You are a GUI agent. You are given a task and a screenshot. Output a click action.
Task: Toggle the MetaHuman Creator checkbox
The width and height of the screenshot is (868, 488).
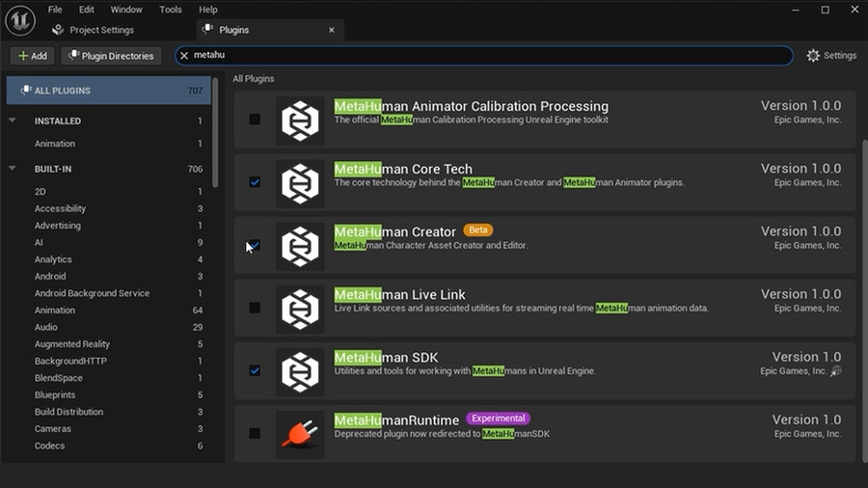point(255,245)
